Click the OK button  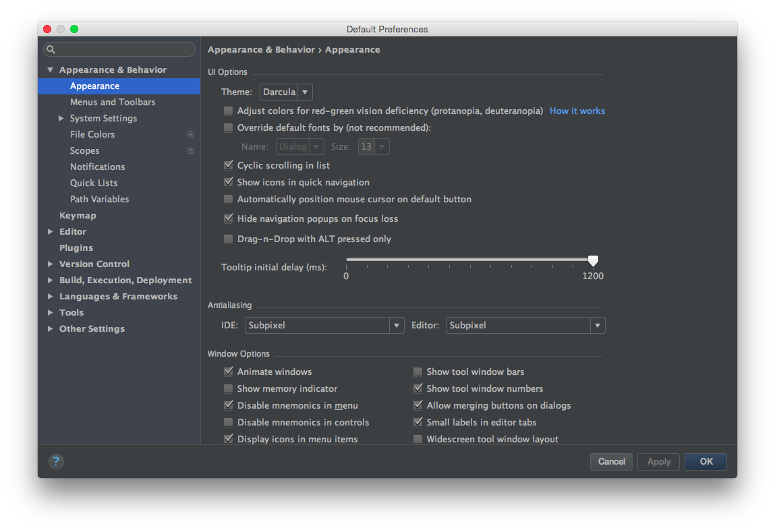pyautogui.click(x=706, y=462)
